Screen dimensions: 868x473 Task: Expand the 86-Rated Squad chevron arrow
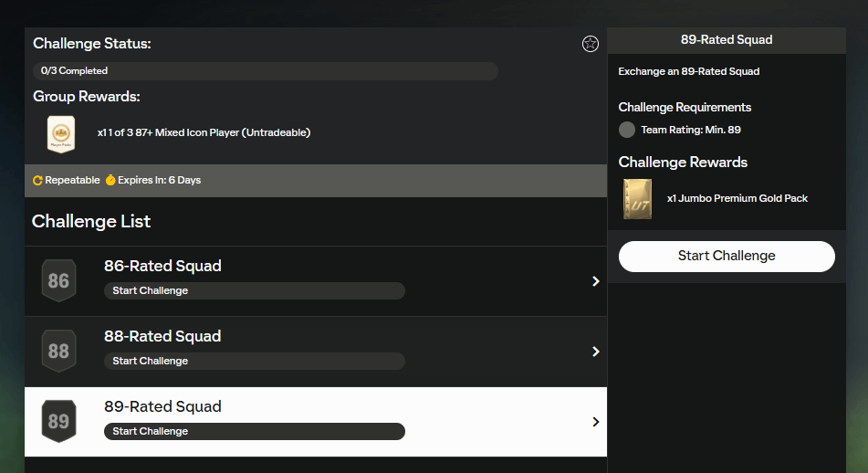pyautogui.click(x=596, y=281)
